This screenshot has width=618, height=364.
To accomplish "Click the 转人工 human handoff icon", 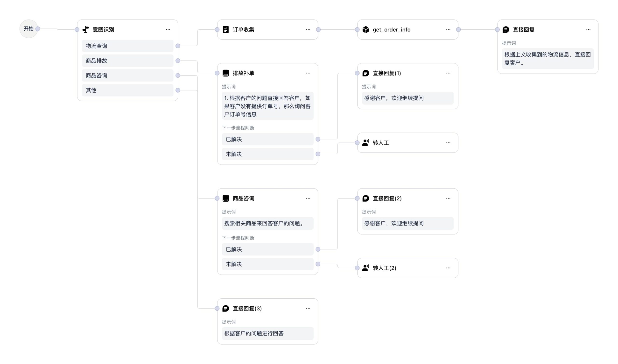I will pyautogui.click(x=365, y=143).
